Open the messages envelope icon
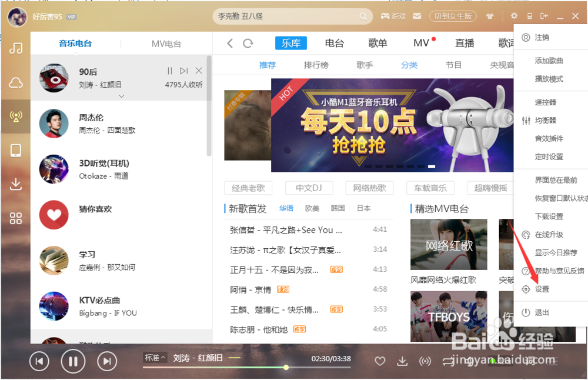Image resolution: width=588 pixels, height=380 pixels. tap(417, 16)
